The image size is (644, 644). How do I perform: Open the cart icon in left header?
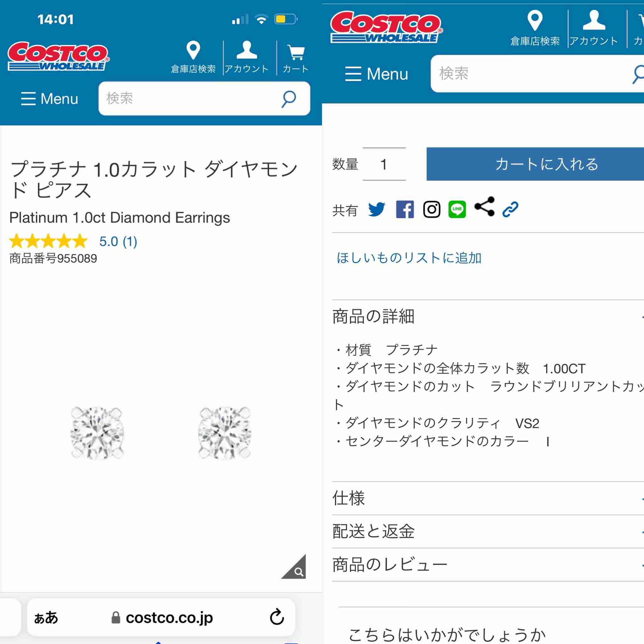(296, 59)
